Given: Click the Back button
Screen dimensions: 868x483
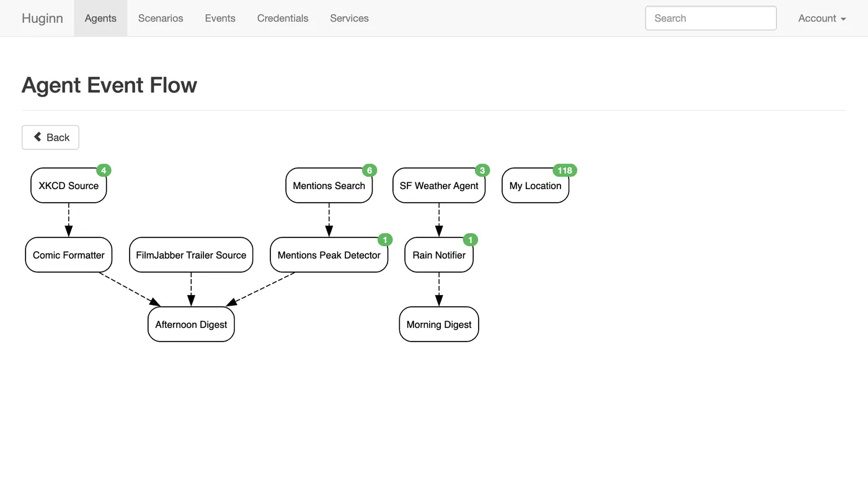Looking at the screenshot, I should (x=50, y=137).
